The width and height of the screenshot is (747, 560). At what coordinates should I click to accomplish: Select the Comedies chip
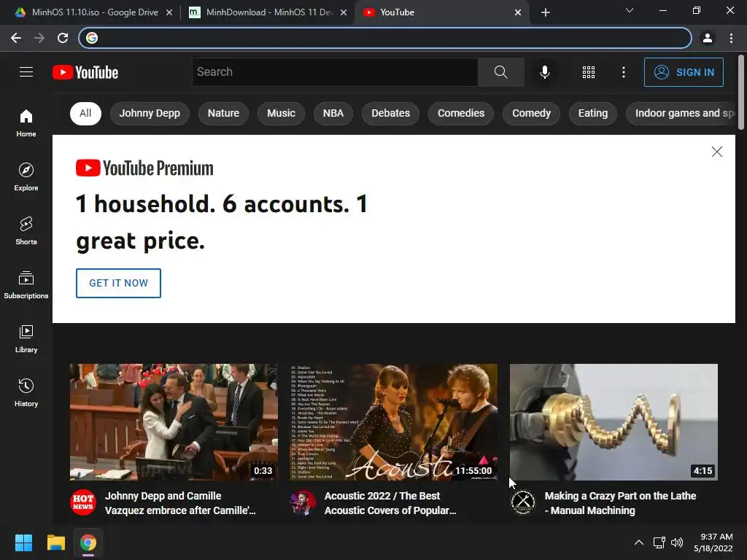[461, 113]
